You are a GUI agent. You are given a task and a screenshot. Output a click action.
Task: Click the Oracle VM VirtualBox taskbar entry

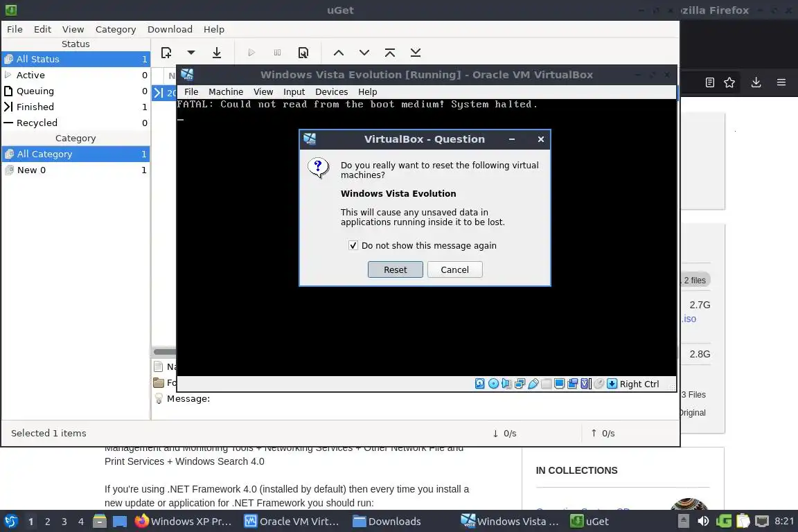(x=292, y=522)
